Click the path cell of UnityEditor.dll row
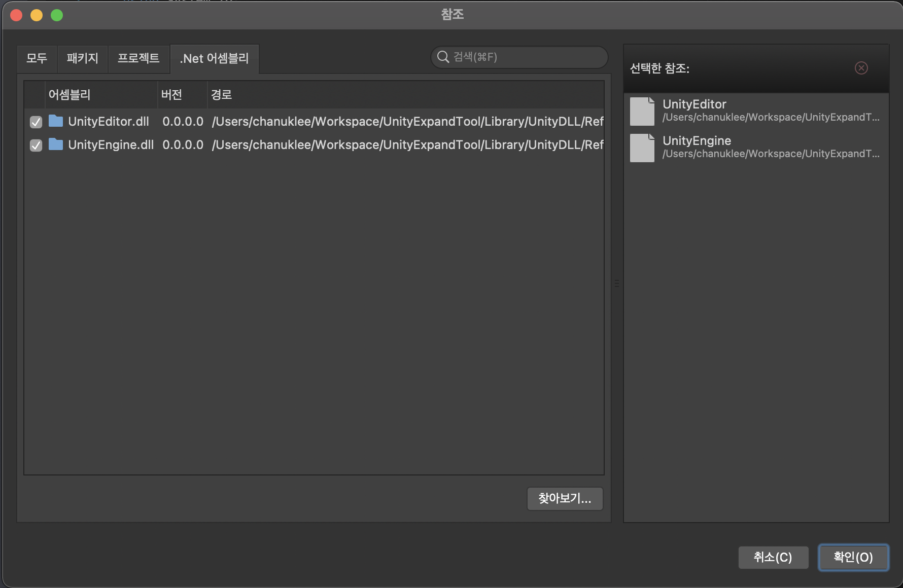The image size is (903, 588). pos(407,122)
